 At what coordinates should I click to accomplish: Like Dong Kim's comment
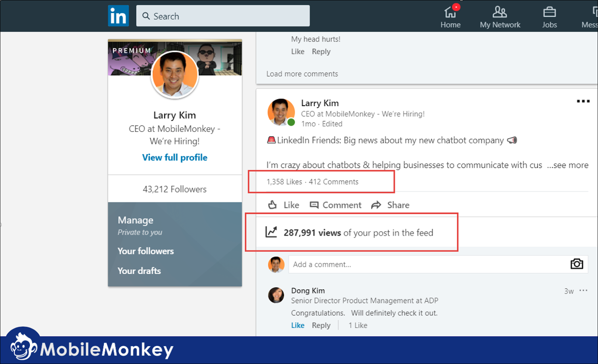298,325
